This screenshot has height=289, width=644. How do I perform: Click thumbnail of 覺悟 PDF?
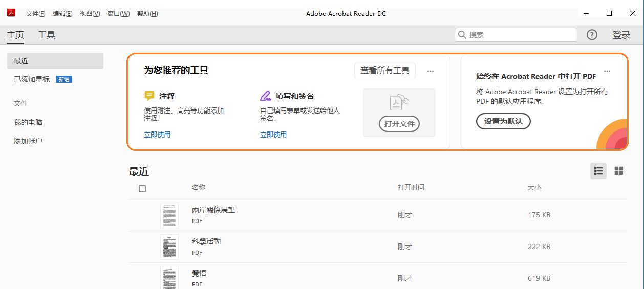click(x=169, y=278)
